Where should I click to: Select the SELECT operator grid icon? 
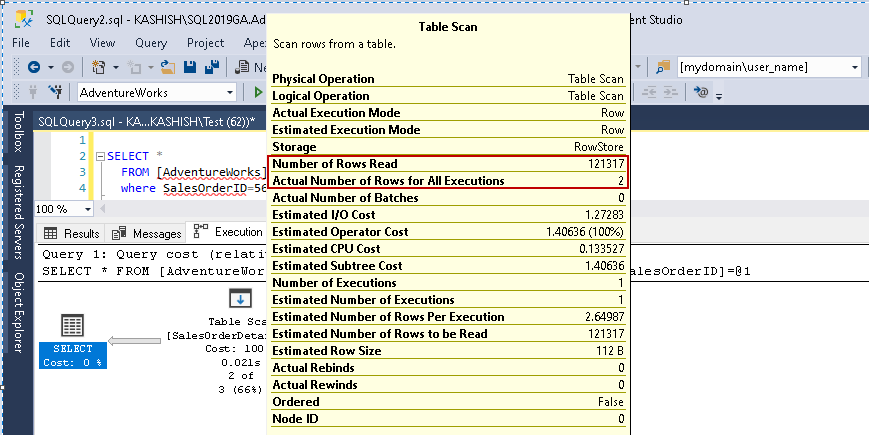coord(73,325)
